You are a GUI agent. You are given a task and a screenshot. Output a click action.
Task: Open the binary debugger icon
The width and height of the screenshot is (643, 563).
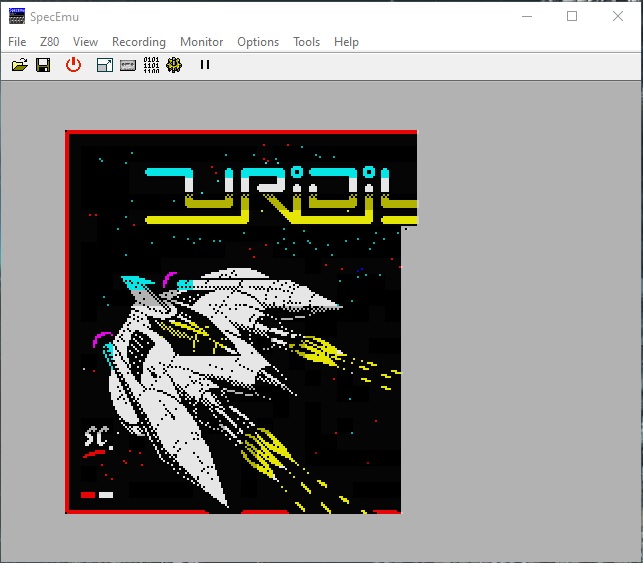151,65
